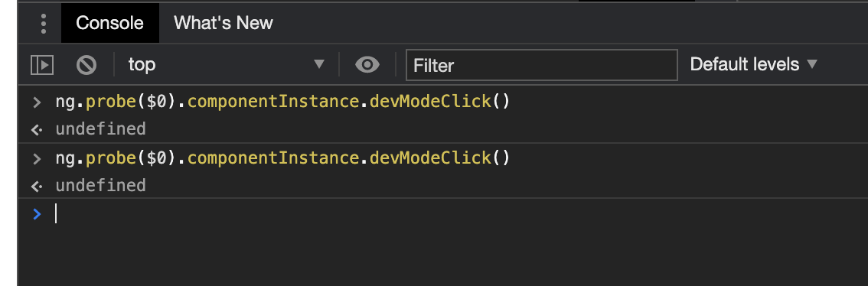Open the Default levels dropdown
The height and width of the screenshot is (286, 868).
tap(753, 65)
